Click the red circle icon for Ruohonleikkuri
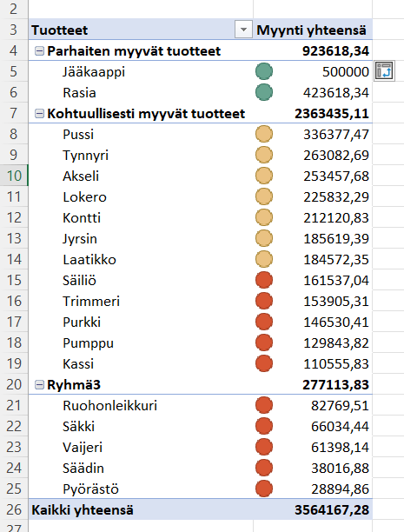404x532 pixels. pyautogui.click(x=264, y=405)
